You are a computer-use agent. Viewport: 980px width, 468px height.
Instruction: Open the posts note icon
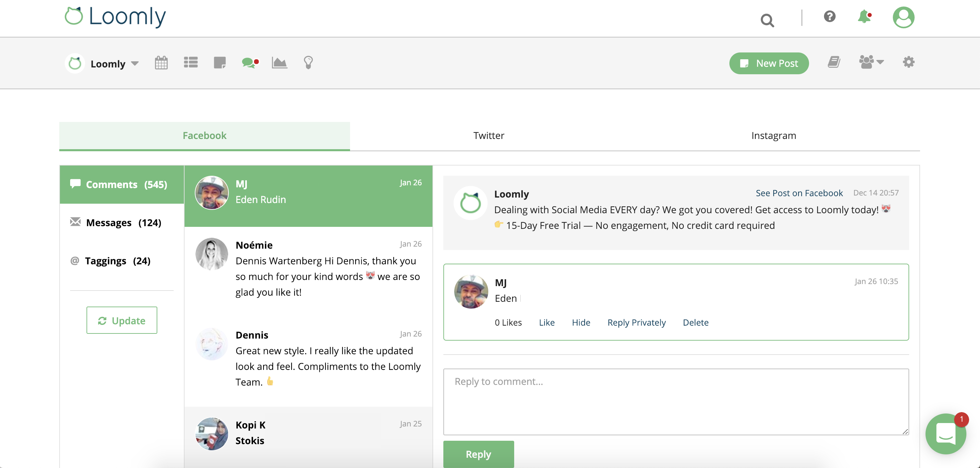(220, 63)
